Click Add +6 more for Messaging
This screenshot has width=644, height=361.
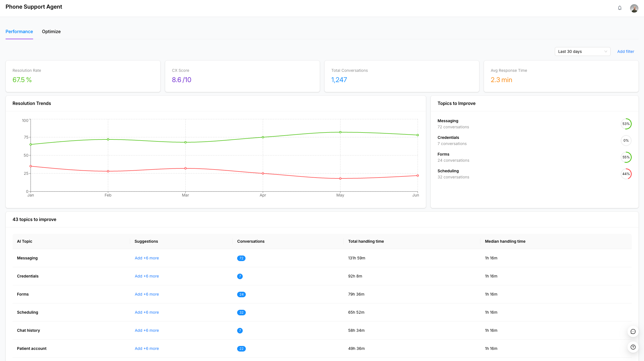coord(147,258)
